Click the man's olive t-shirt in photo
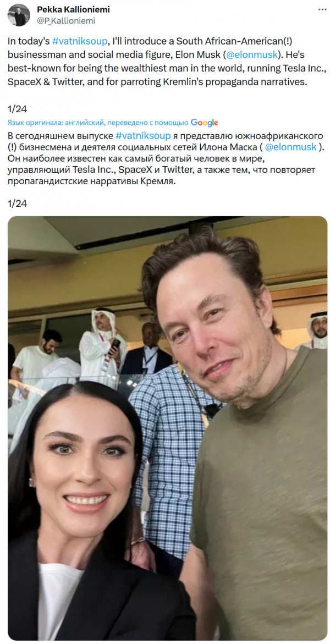Viewport: 330px width, 644px height. click(261, 493)
